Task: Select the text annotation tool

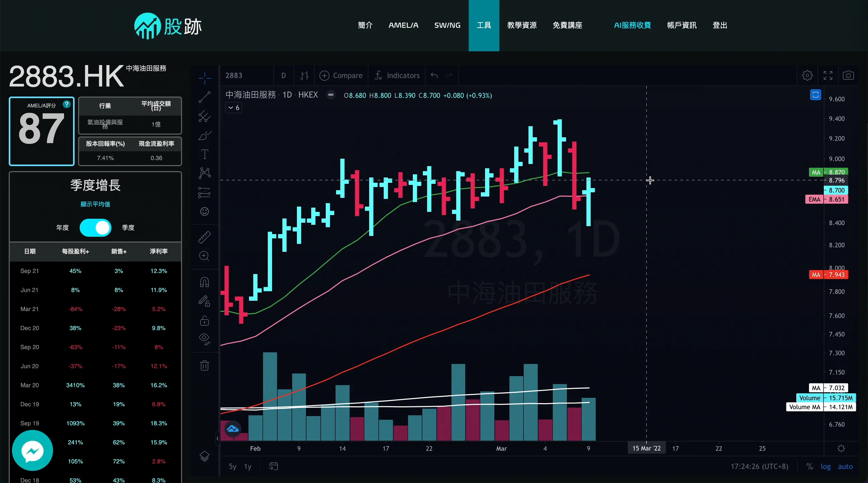Action: point(204,154)
